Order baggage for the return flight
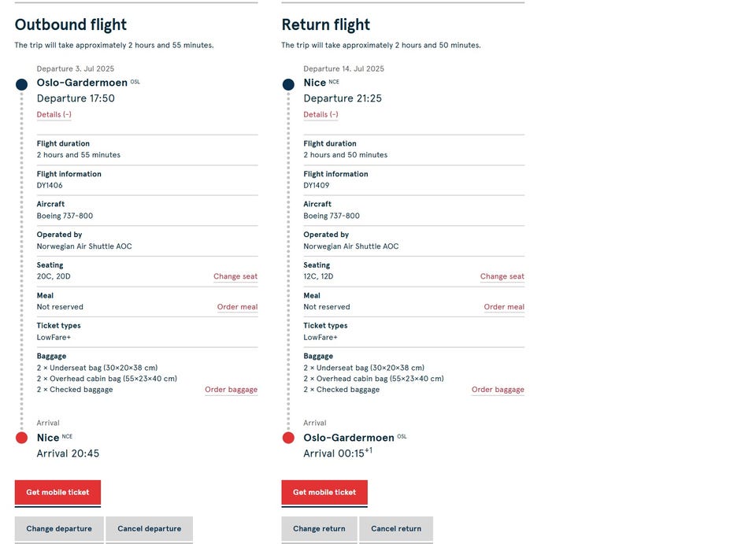Image resolution: width=756 pixels, height=544 pixels. pyautogui.click(x=498, y=390)
